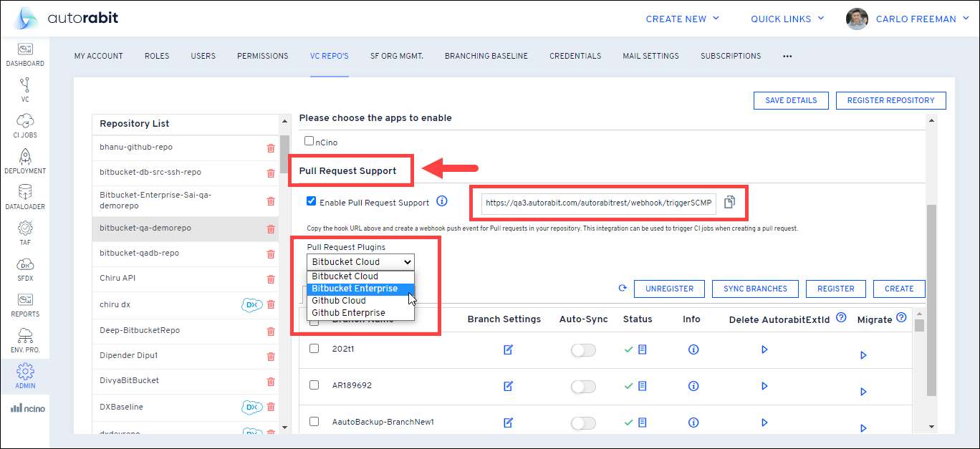Click the refresh icon beside Unregister
The image size is (980, 449).
[x=622, y=289]
